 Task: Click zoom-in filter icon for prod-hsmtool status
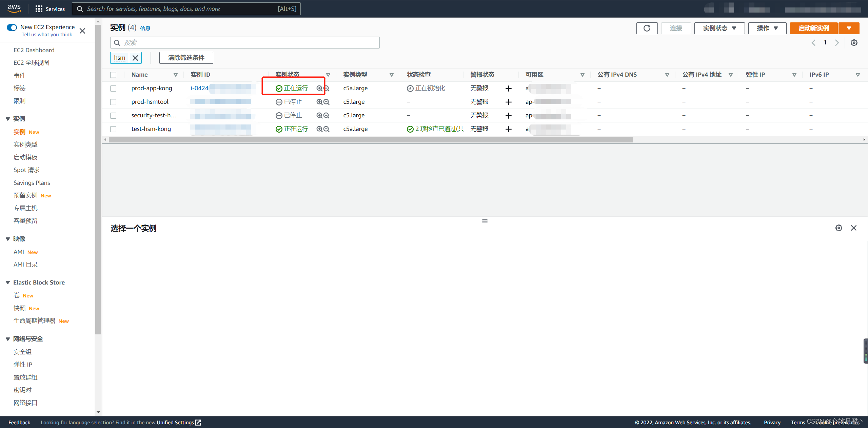coord(319,102)
